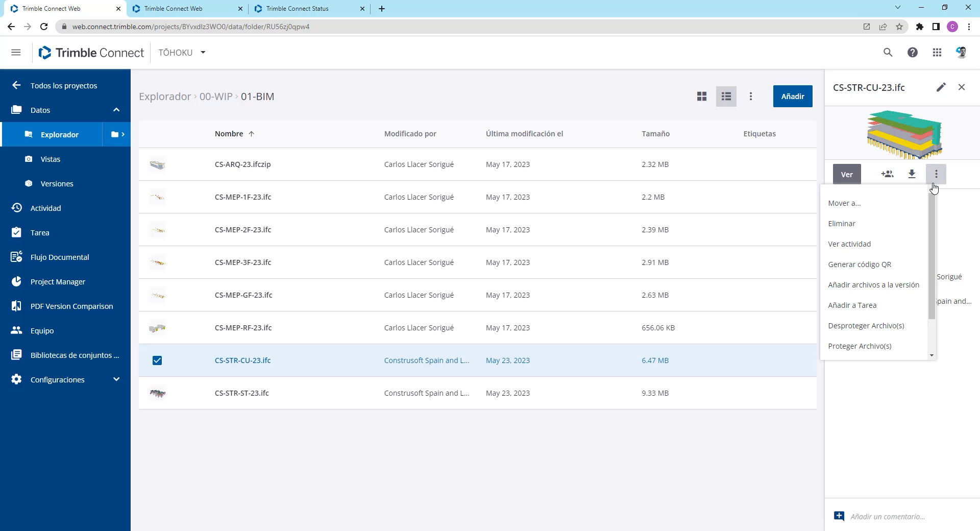
Task: Switch to second Trimble Connect Web tab
Action: (187, 9)
